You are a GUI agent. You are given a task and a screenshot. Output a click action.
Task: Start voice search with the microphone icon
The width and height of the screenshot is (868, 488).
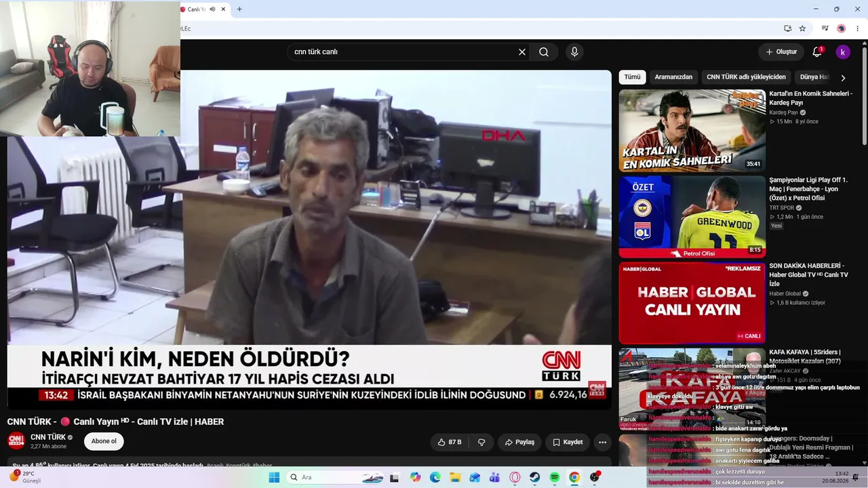point(574,52)
